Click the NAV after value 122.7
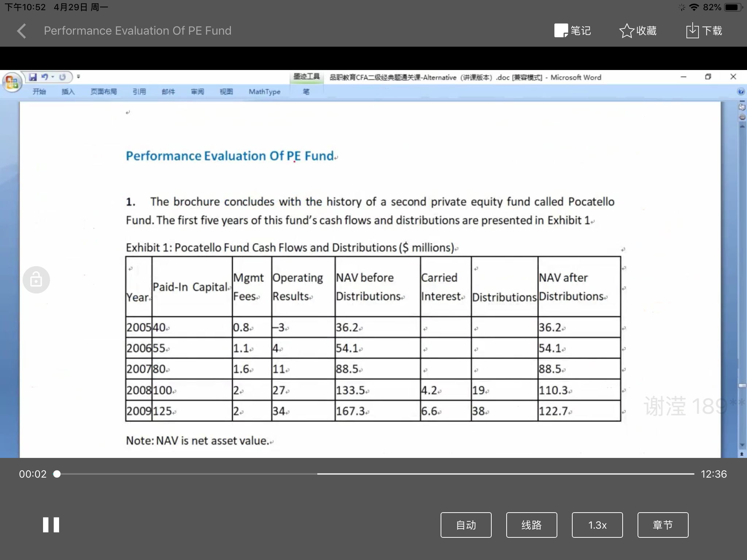Image resolution: width=747 pixels, height=560 pixels. pyautogui.click(x=553, y=411)
